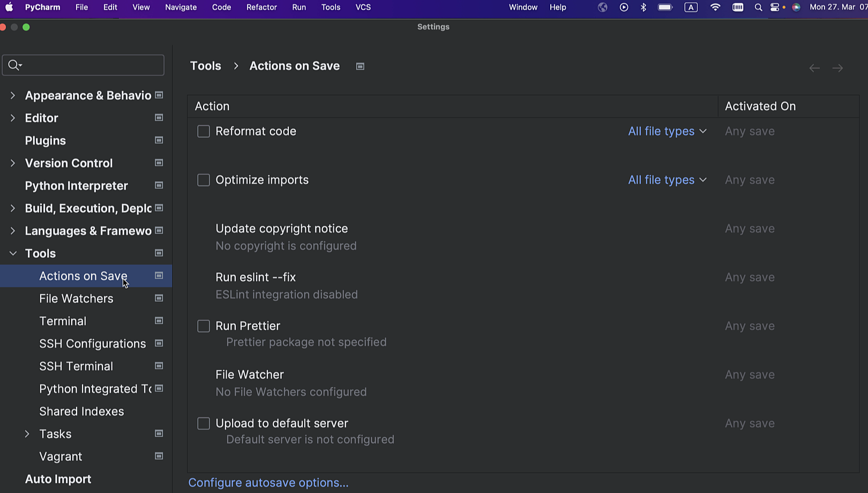The image size is (868, 493).
Task: Click the small settings icon beside Terminal
Action: [159, 320]
